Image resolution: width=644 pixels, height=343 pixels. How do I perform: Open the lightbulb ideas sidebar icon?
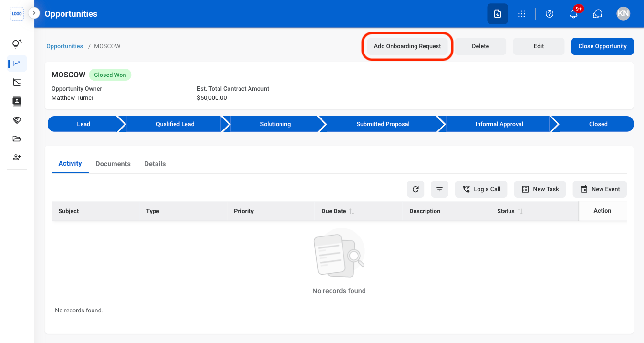[17, 44]
